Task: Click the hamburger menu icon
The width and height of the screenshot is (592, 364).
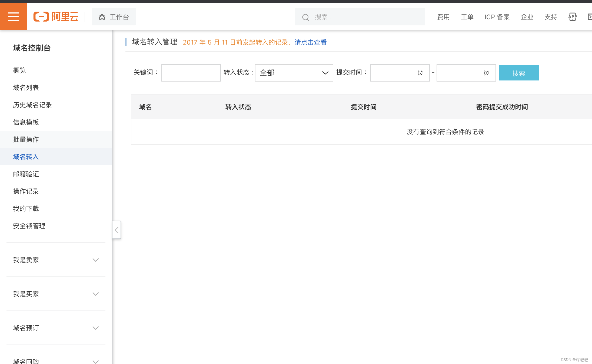Action: click(14, 16)
